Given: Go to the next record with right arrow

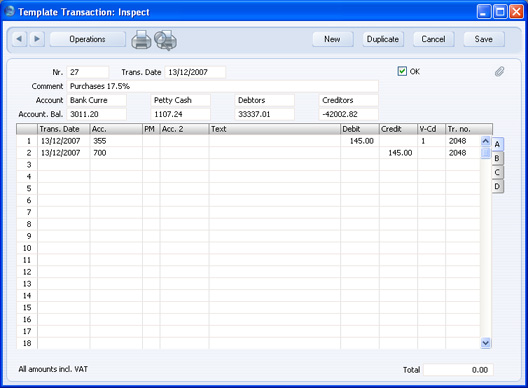Looking at the screenshot, I should pos(37,39).
